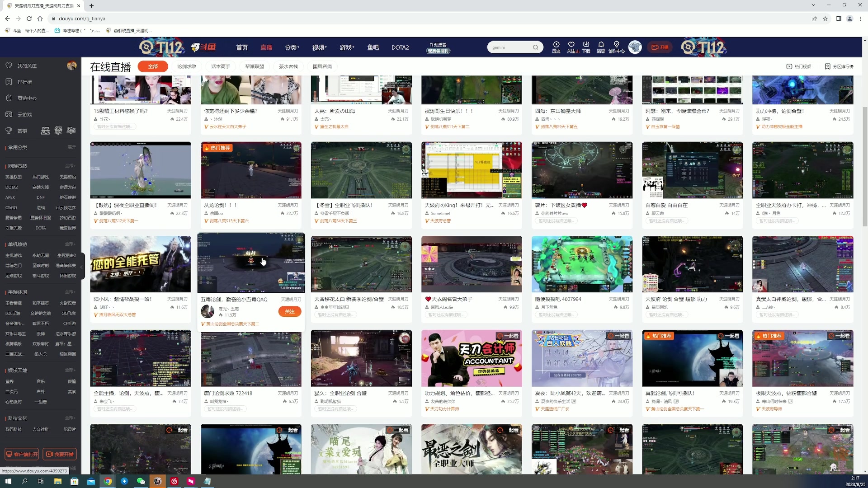
Task: Click the orange 开播 button
Action: coord(660,47)
